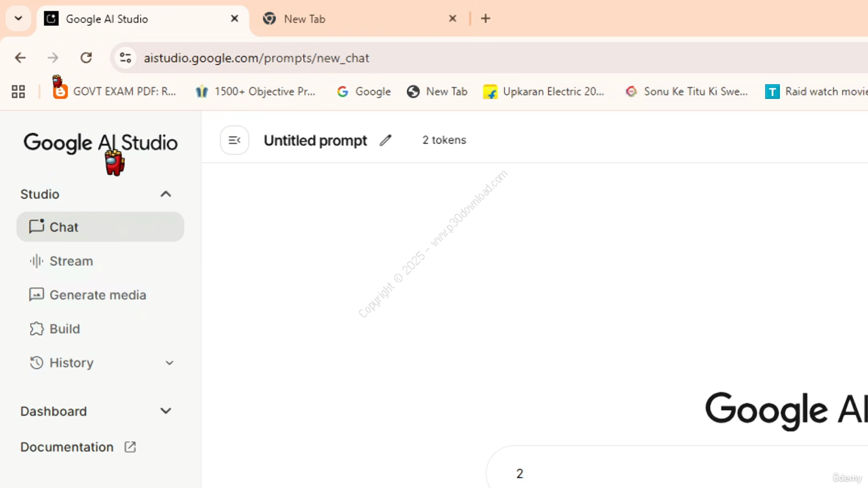
Task: Collapse the Studio section chevron
Action: (x=165, y=195)
